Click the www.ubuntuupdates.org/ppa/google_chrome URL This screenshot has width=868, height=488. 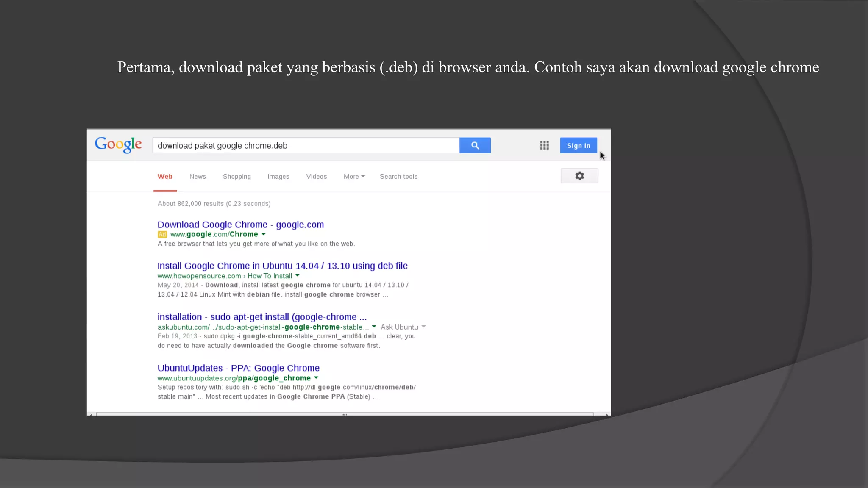(234, 378)
